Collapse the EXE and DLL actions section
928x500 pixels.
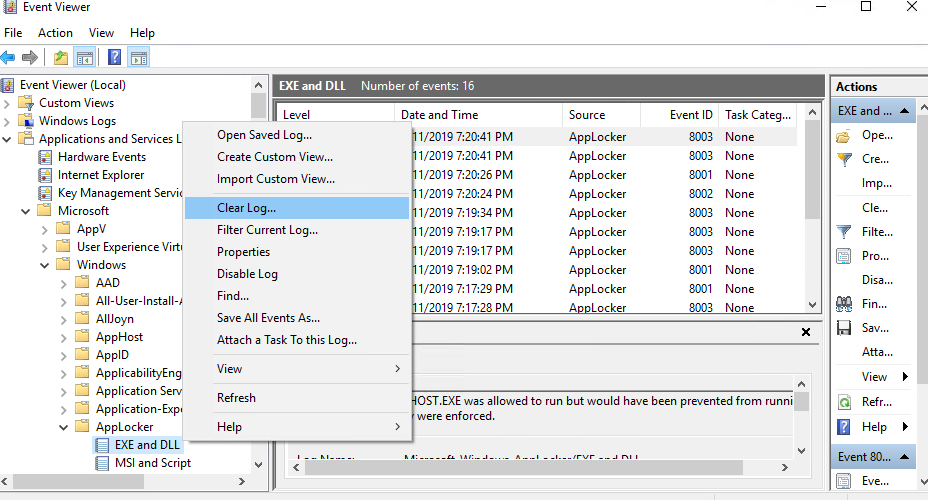(904, 111)
